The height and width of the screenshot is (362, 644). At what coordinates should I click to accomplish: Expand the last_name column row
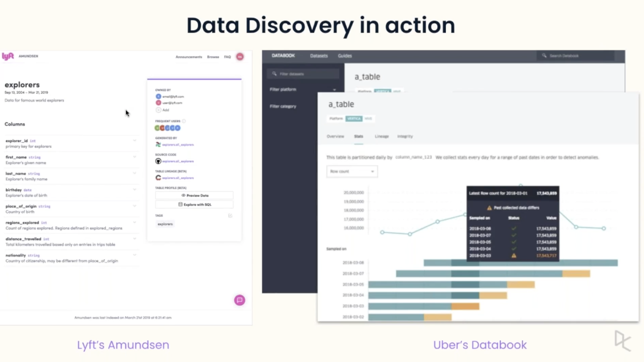point(135,173)
